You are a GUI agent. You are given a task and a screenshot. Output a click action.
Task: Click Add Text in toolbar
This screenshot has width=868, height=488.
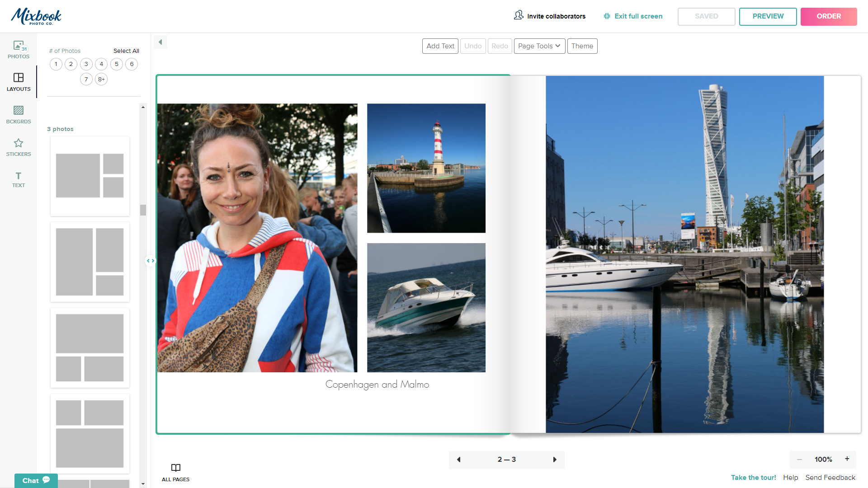coord(440,46)
